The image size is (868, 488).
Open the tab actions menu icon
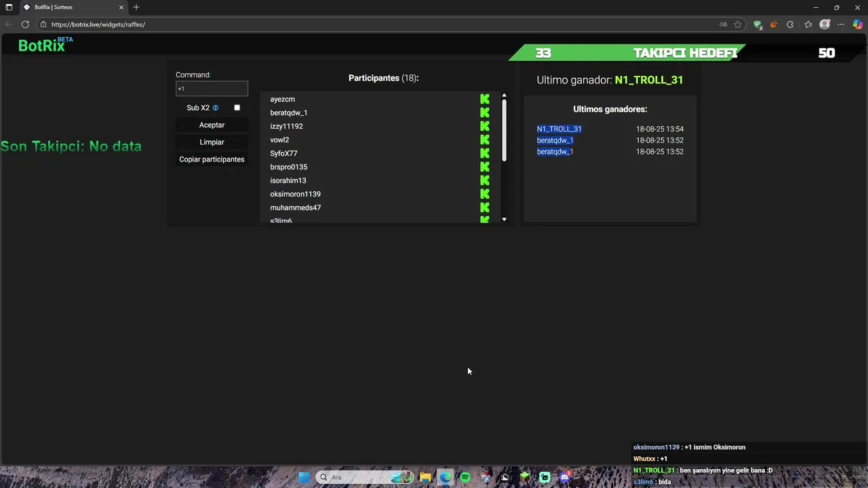(9, 7)
